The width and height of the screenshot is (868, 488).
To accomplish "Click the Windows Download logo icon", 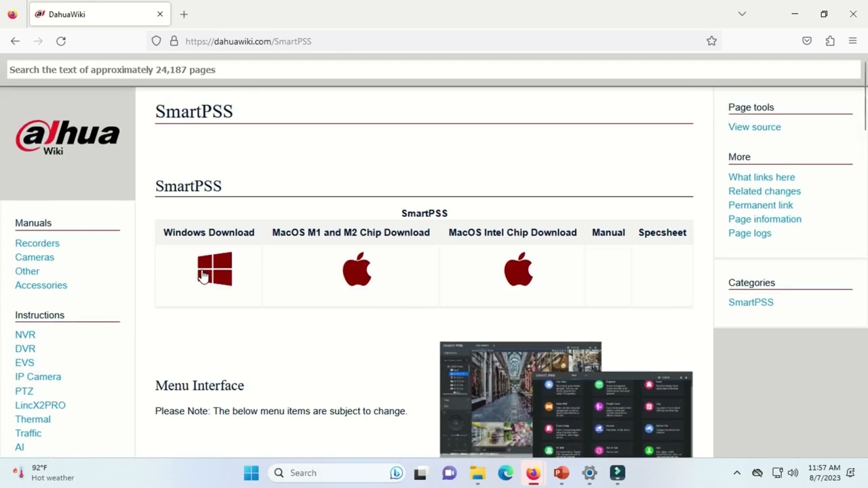I will pos(215,269).
